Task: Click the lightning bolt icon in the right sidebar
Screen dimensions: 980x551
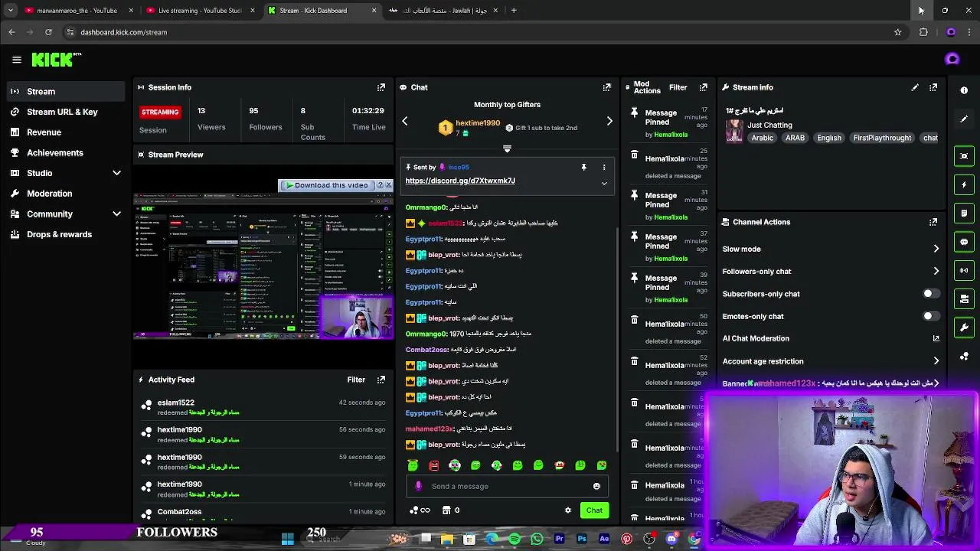Action: point(964,184)
